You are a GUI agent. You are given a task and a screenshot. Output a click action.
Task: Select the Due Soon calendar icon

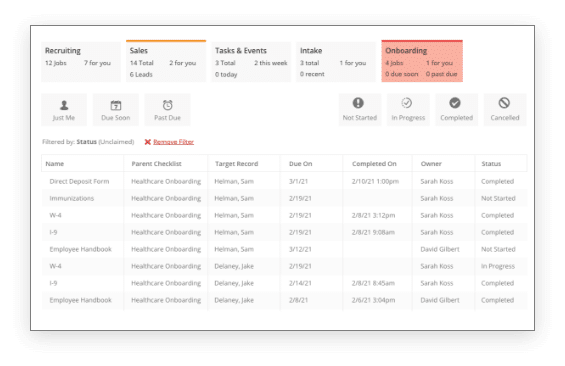point(116,105)
